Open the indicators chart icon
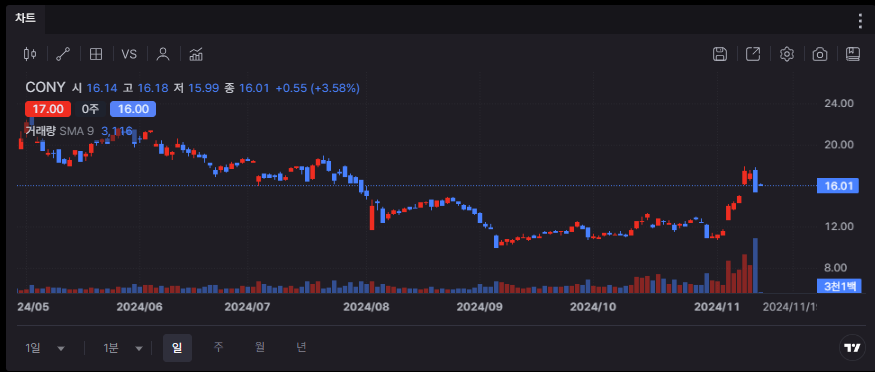 pyautogui.click(x=196, y=54)
